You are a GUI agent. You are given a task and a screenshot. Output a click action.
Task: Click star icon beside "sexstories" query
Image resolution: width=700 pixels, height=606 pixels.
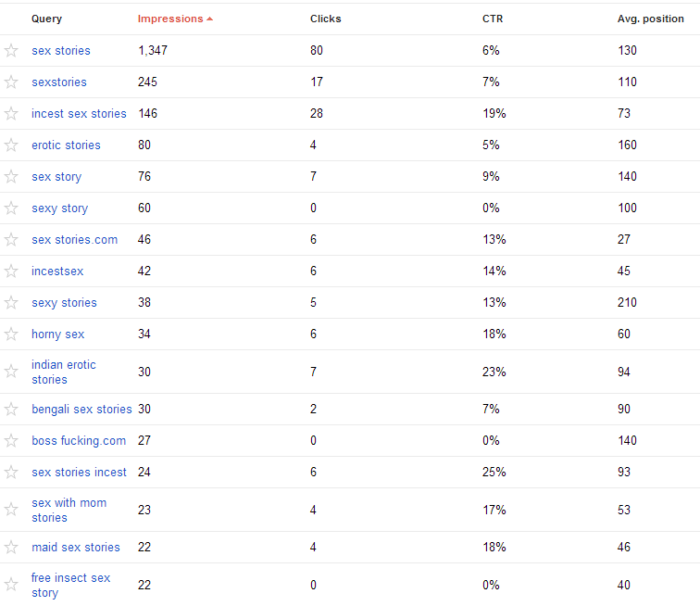tap(11, 82)
